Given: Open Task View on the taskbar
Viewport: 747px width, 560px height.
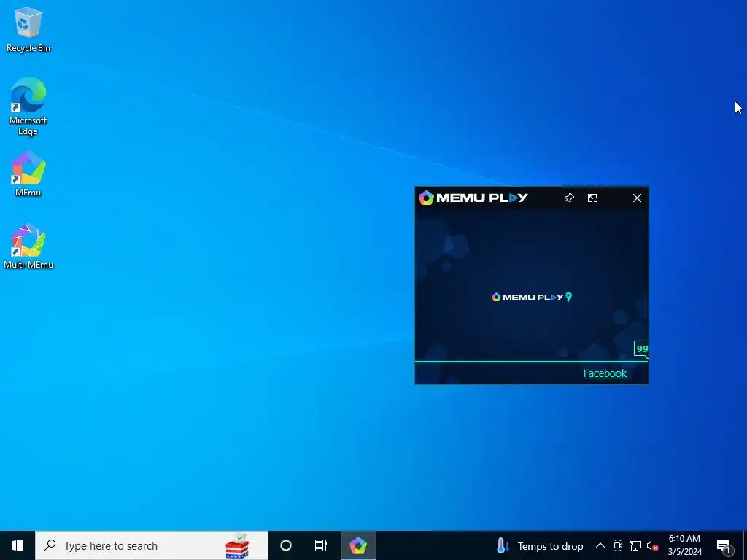Looking at the screenshot, I should coord(321,545).
